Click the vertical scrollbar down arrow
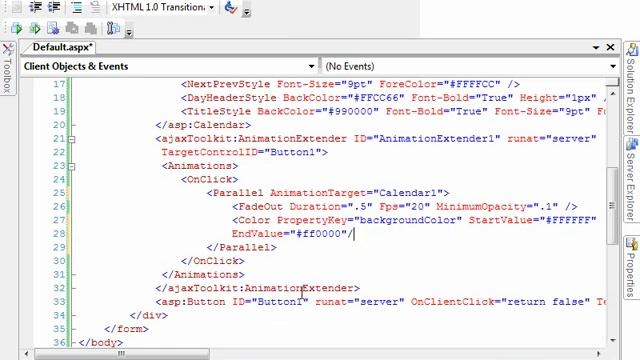This screenshot has height=360, width=640. click(x=613, y=340)
